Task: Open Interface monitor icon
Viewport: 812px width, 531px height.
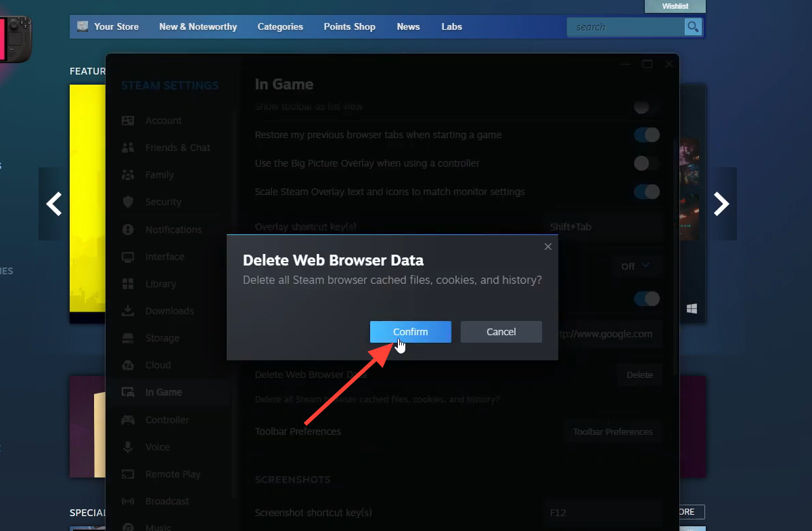Action: 128,257
